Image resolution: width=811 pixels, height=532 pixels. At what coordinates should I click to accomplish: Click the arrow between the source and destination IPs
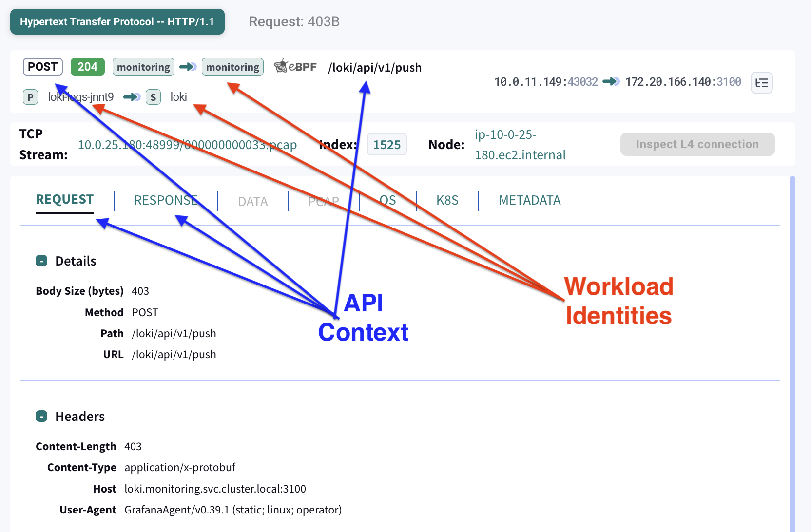pyautogui.click(x=611, y=82)
